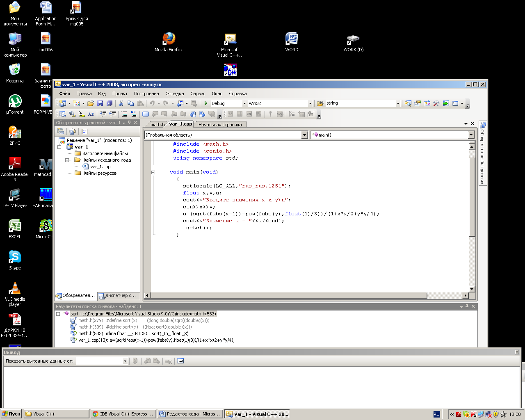
Task: Open the Skype desktop icon
Action: coord(15,260)
